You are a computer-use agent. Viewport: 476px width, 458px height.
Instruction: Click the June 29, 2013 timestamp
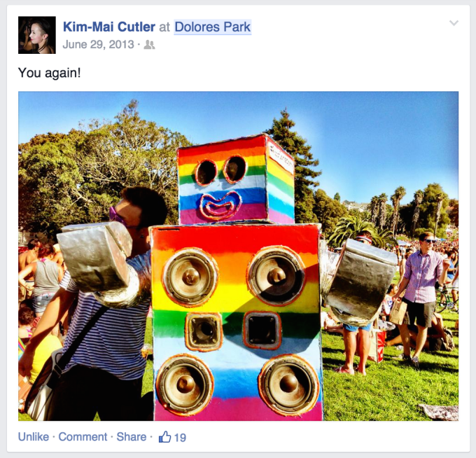tap(99, 45)
